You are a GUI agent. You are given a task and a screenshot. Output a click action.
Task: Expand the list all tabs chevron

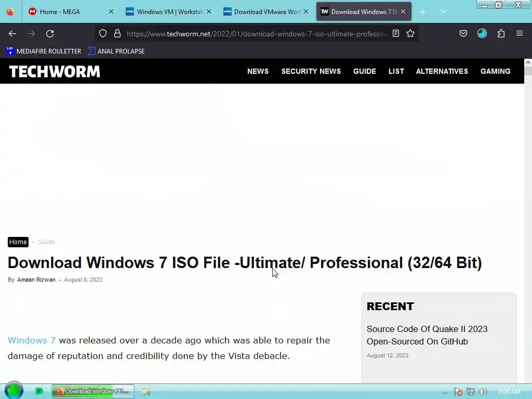(444, 11)
